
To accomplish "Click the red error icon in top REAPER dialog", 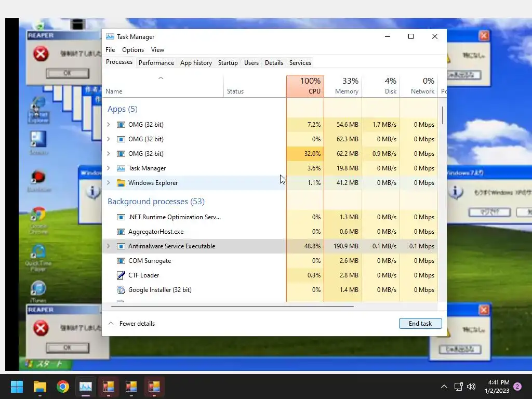I will [x=41, y=54].
